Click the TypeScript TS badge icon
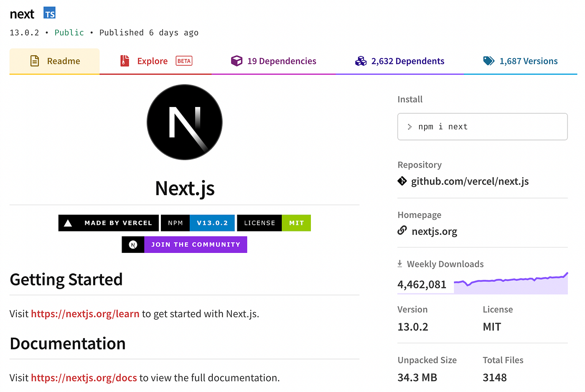Image resolution: width=585 pixels, height=392 pixels. (50, 13)
